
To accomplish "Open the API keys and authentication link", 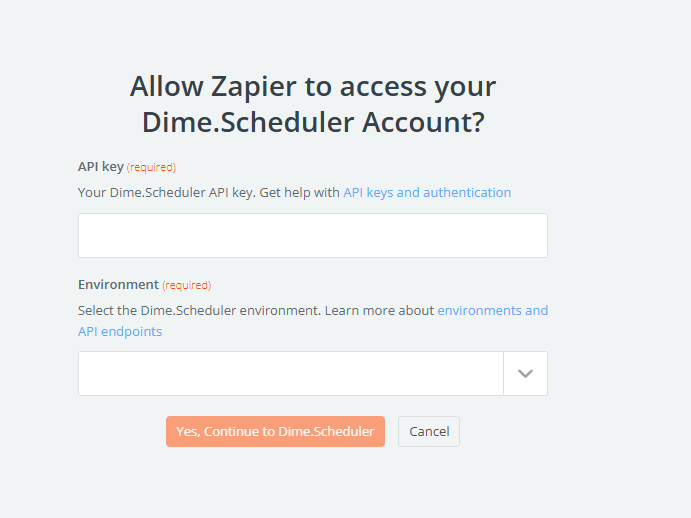I will tap(427, 192).
